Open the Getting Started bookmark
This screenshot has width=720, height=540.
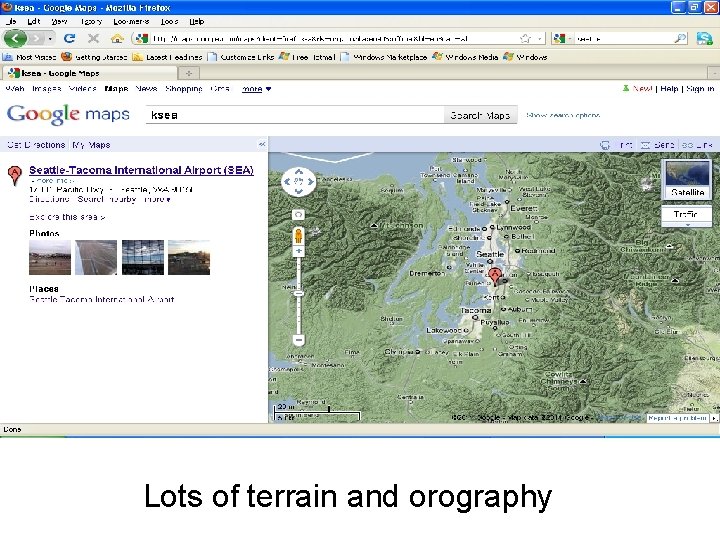(x=94, y=57)
